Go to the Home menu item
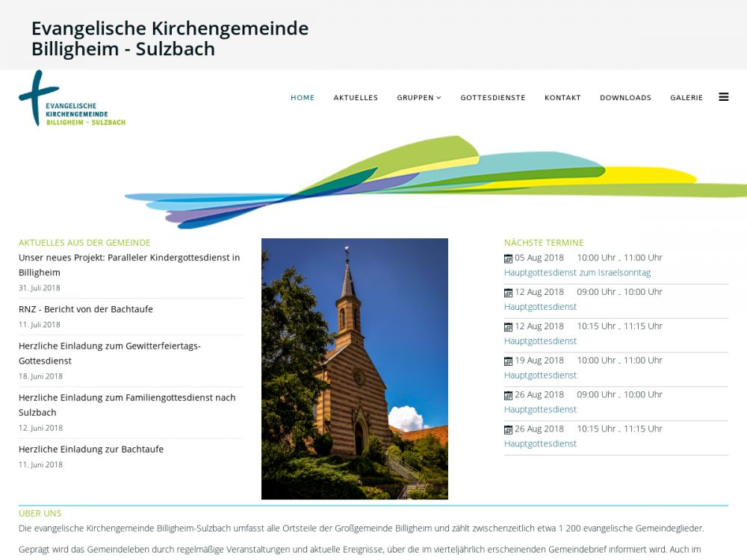Screen dimensions: 747x560 coord(303,98)
